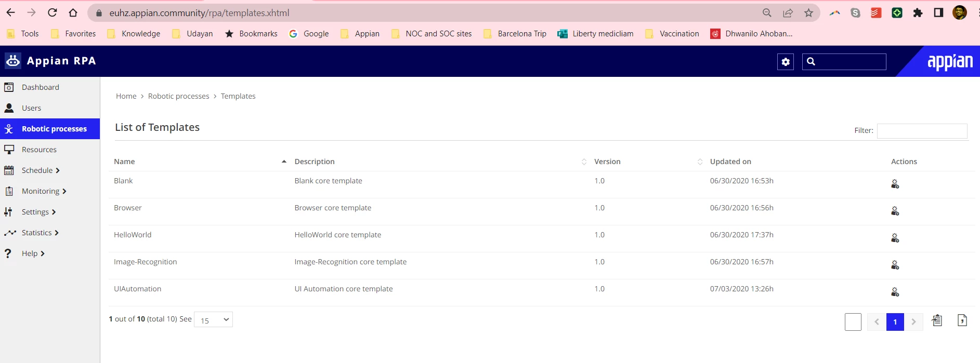Click the Monitoring clipboard icon in sidebar
The width and height of the screenshot is (980, 363).
pos(9,191)
